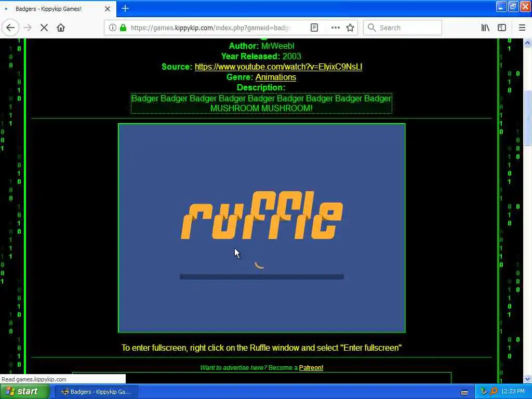
Task: Open page actions three-dot menu
Action: click(x=335, y=28)
